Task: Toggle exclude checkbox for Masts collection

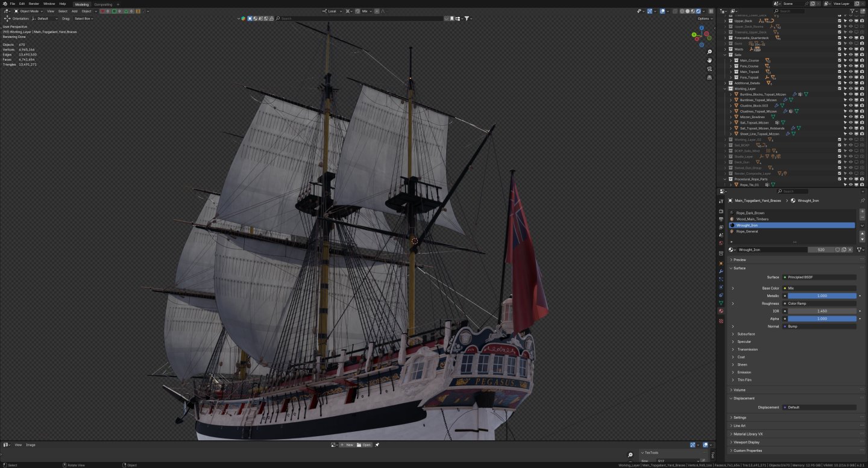Action: click(839, 49)
